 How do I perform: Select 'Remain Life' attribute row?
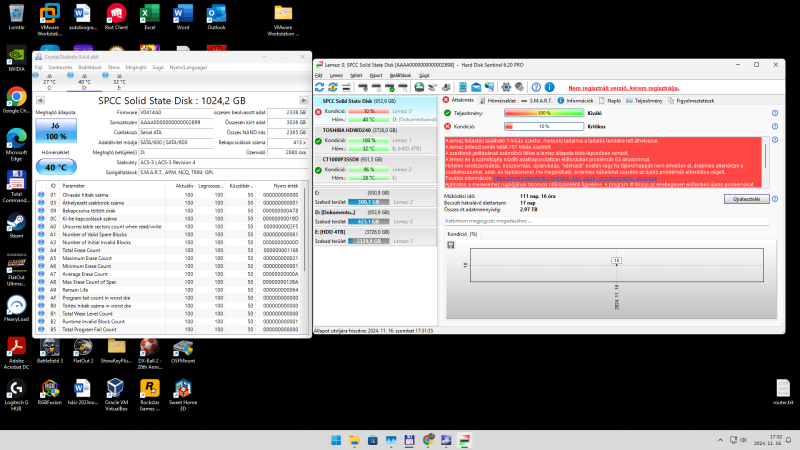168,290
